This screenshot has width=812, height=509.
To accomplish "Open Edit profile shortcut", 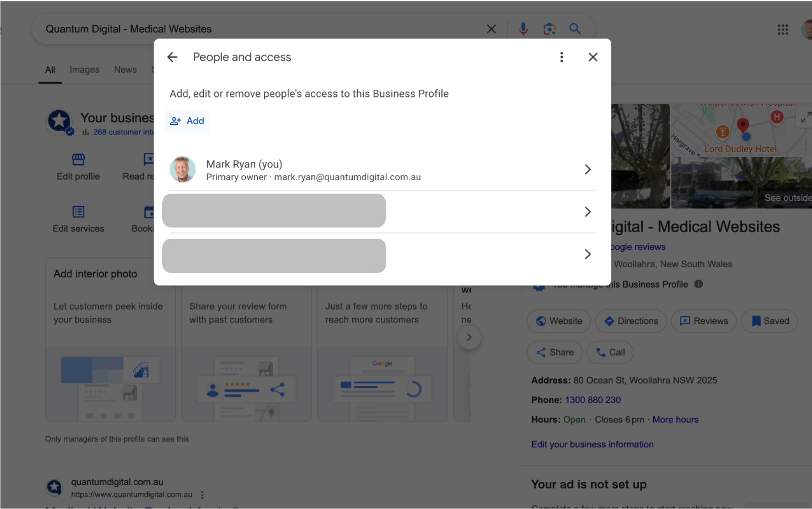I will pyautogui.click(x=78, y=167).
